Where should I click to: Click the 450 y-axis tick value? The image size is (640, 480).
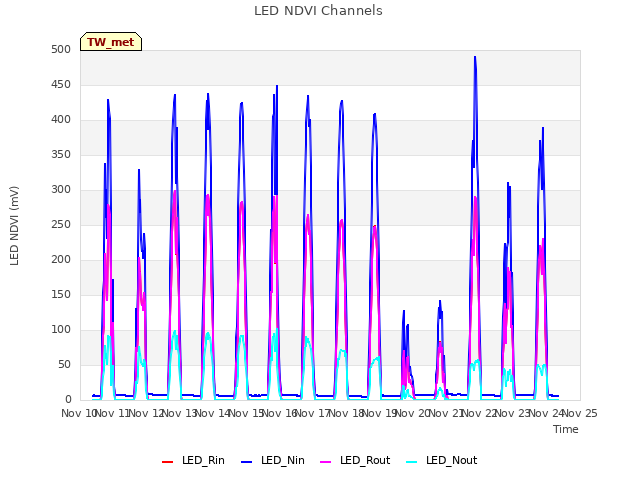tap(61, 84)
